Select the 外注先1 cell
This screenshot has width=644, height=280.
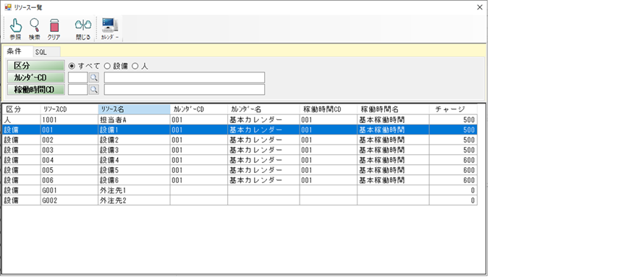(134, 190)
